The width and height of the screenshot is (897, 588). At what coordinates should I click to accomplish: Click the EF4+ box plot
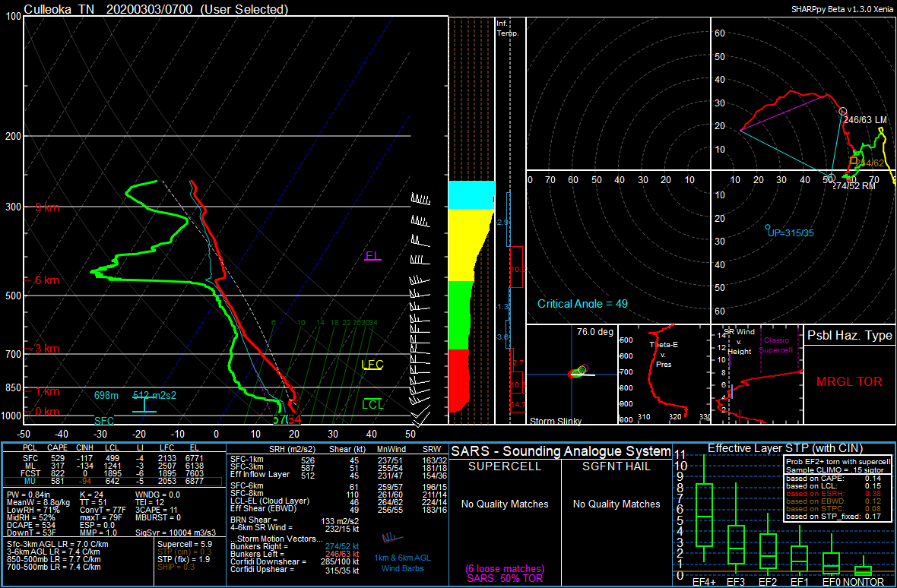coord(704,507)
